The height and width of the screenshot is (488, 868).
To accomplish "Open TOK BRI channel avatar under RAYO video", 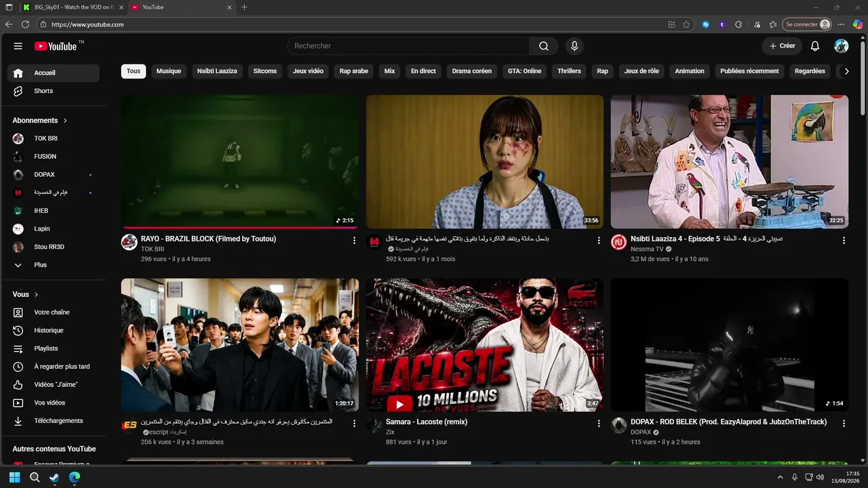I will pos(130,242).
